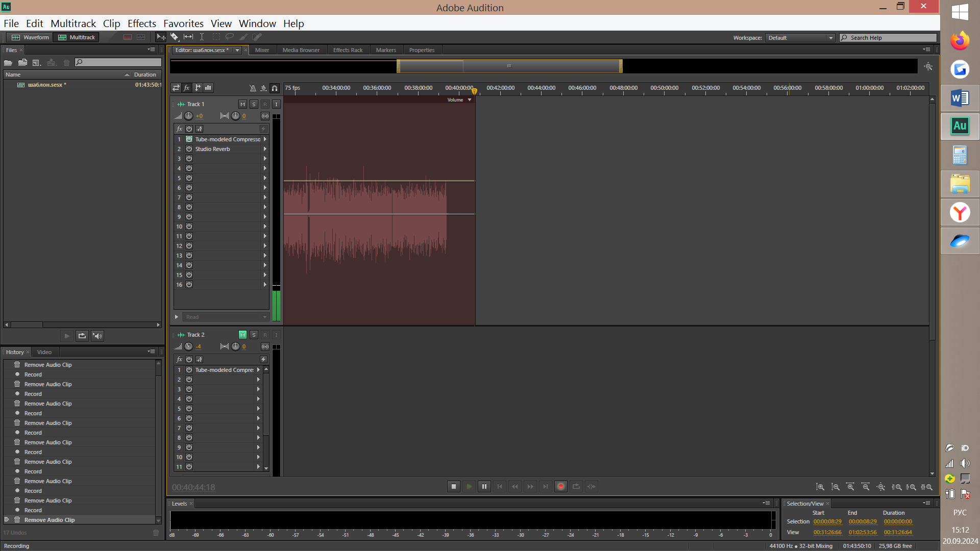Switch to Multitrack view button
The width and height of the screenshot is (980, 551).
coord(77,37)
